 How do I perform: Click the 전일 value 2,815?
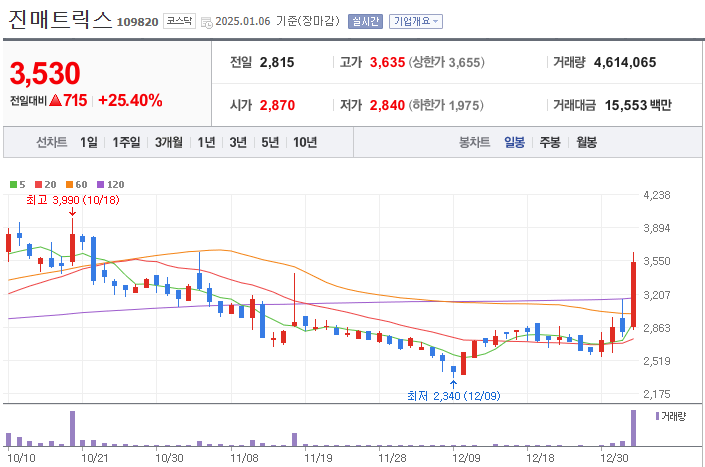click(x=277, y=62)
